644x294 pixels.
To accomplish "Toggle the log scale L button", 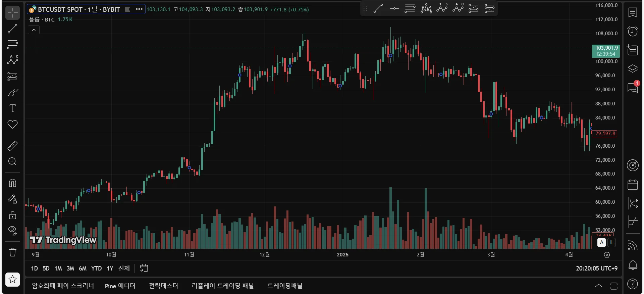I will coord(612,242).
